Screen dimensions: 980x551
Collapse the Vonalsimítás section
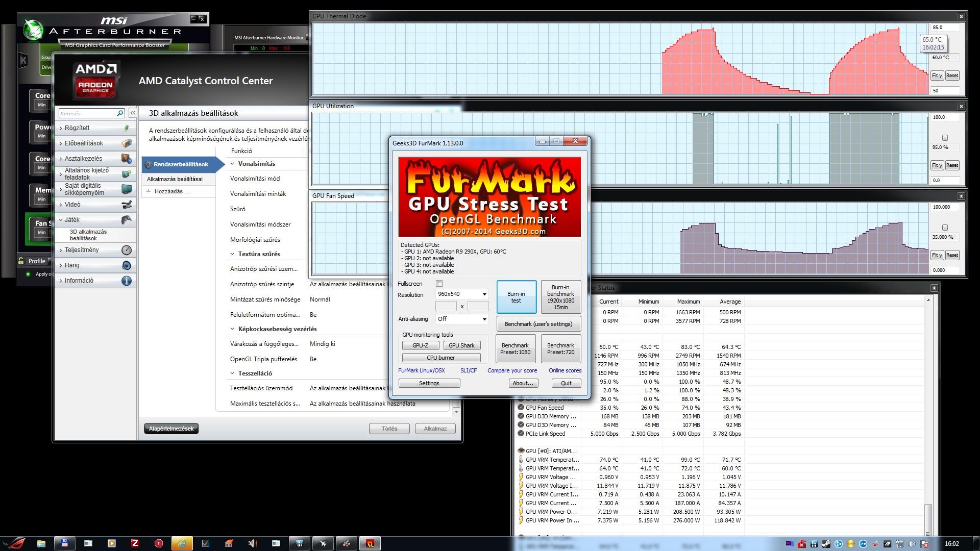[233, 164]
